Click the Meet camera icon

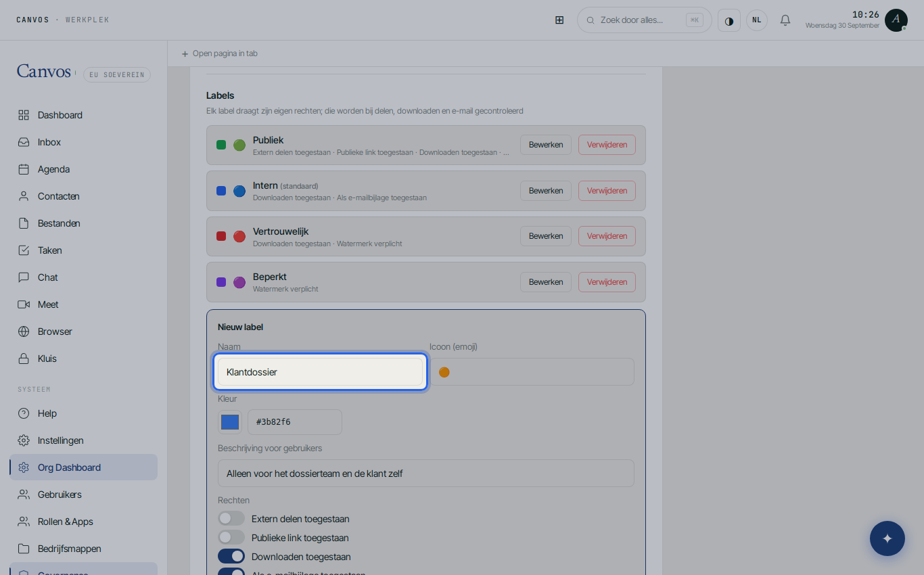(x=24, y=304)
